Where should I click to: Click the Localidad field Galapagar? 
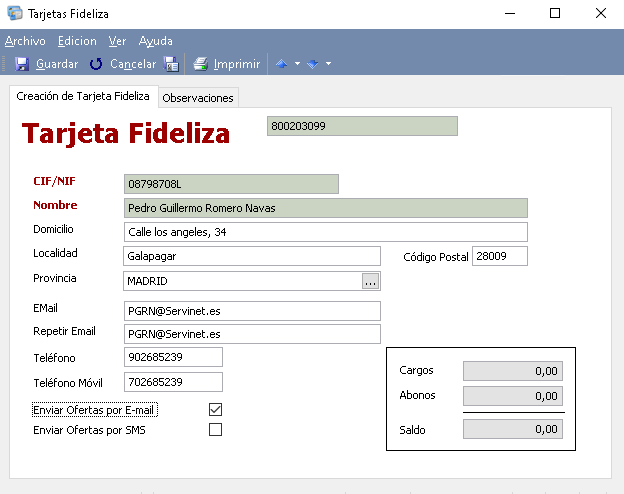(x=252, y=256)
